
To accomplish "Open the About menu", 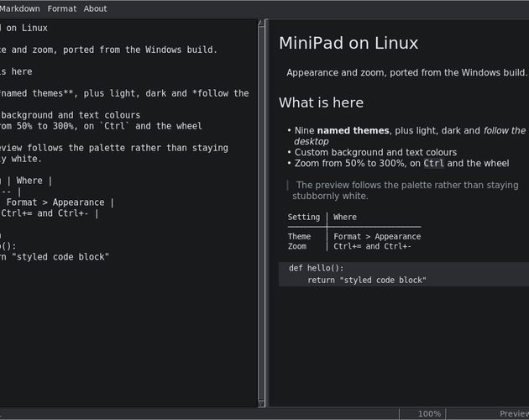I will click(x=95, y=8).
